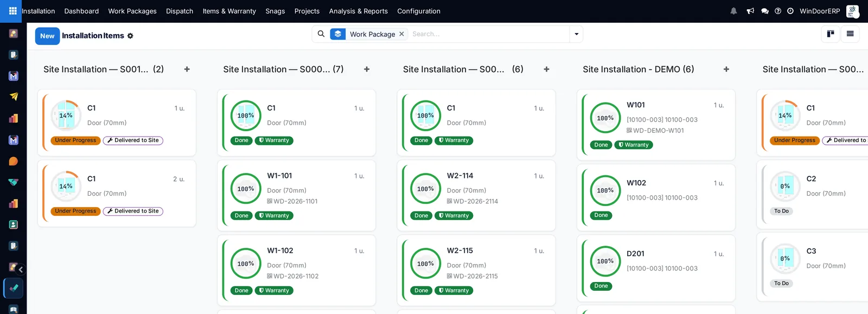Open the clock activities icon

[790, 11]
